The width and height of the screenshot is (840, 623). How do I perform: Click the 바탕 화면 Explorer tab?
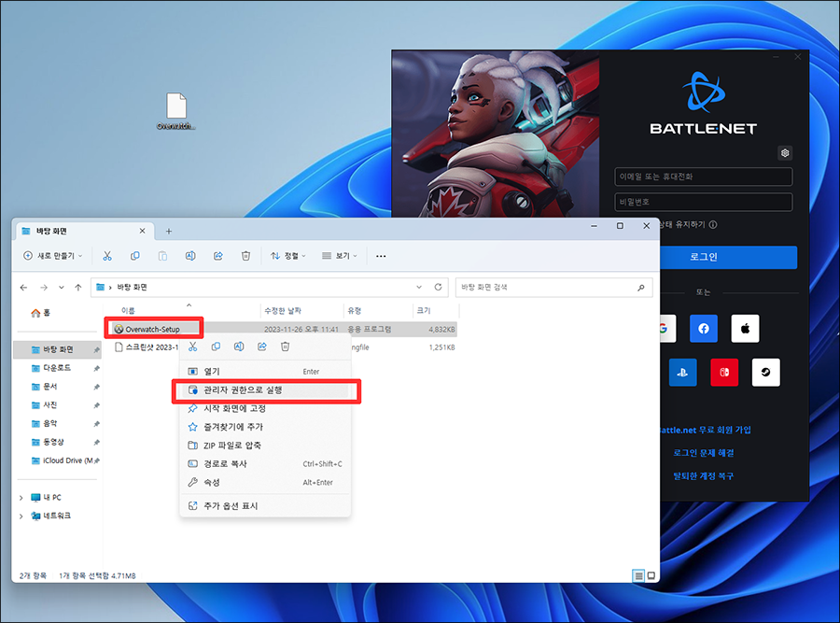click(83, 231)
